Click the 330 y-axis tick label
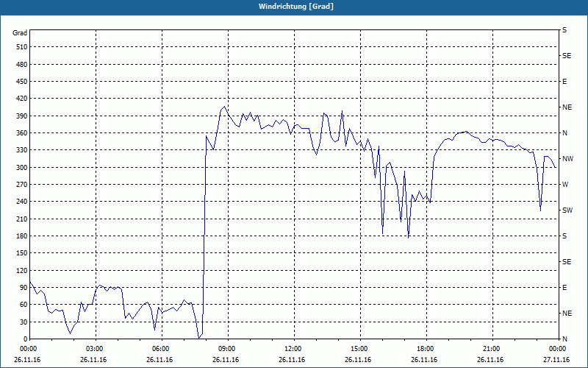The width and height of the screenshot is (588, 368). 22,150
